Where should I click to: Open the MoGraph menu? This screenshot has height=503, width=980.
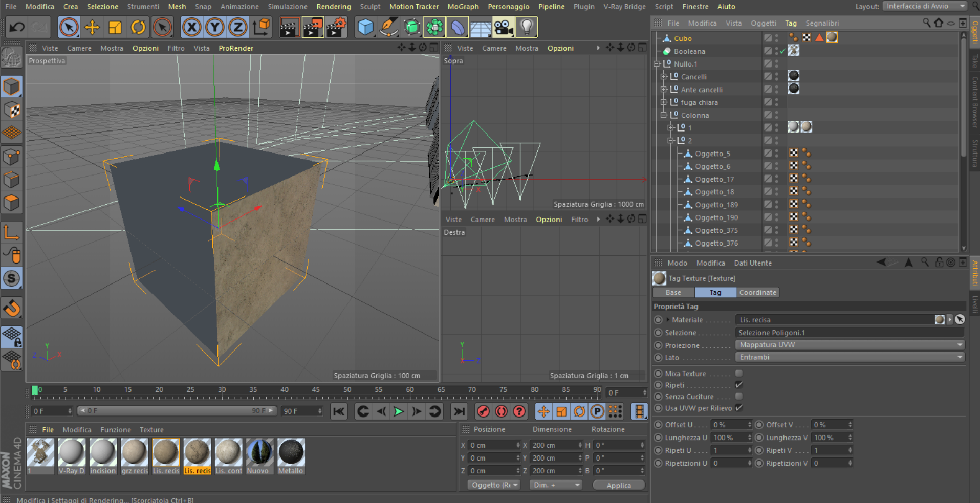click(x=463, y=7)
